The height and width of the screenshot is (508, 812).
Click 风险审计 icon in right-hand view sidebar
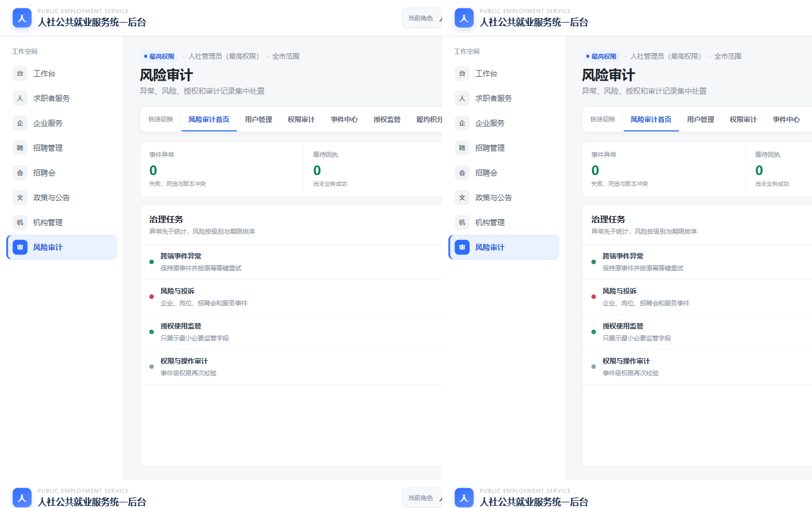(x=462, y=247)
